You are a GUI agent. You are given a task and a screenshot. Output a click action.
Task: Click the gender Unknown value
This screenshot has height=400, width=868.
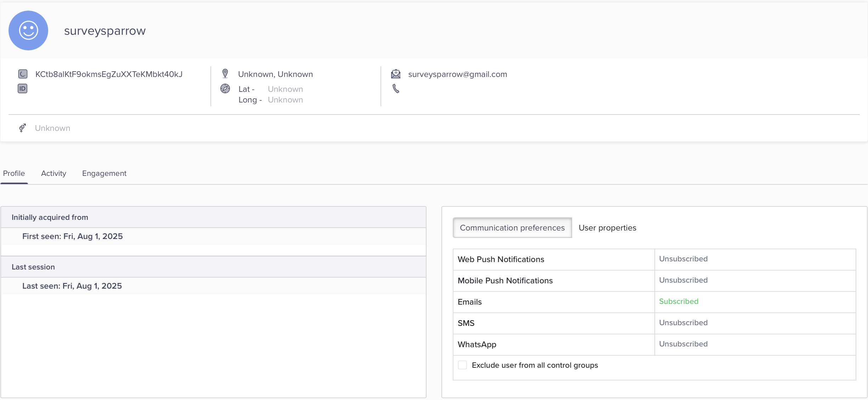pyautogui.click(x=52, y=128)
